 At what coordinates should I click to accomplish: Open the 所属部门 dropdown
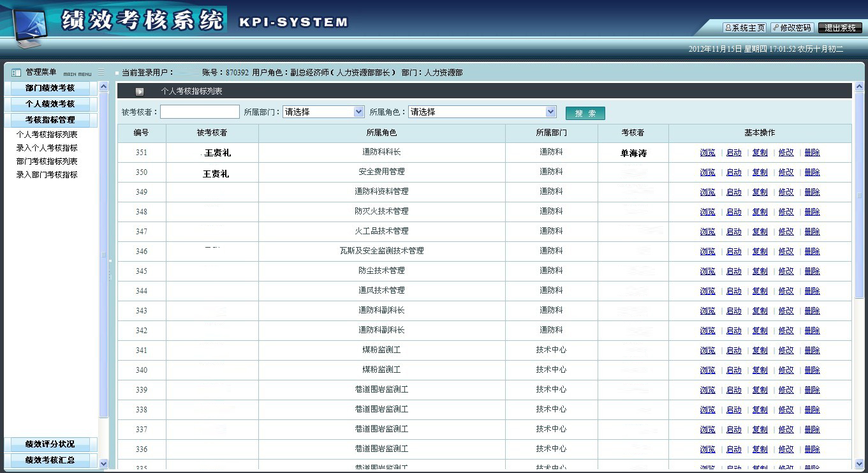(x=323, y=112)
